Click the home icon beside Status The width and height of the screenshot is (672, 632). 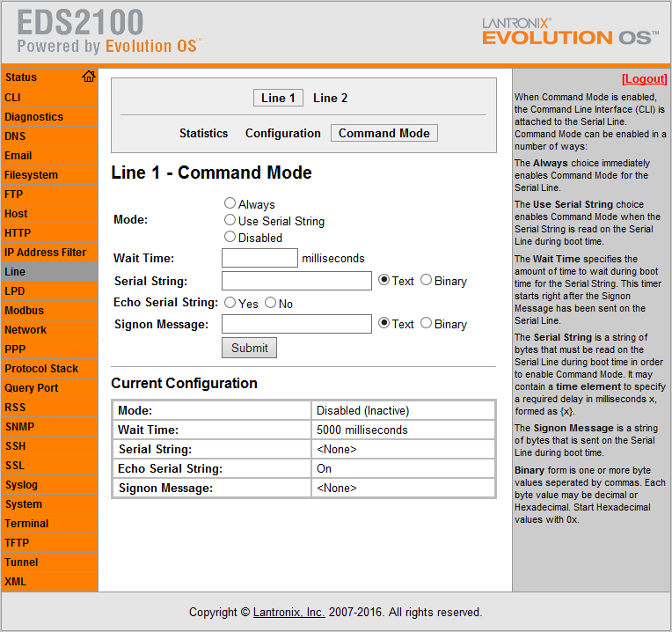[89, 77]
